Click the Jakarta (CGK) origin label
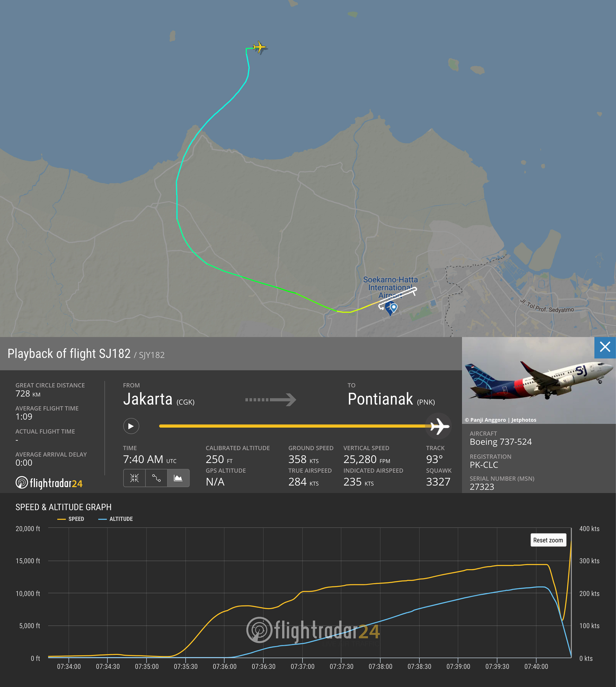The height and width of the screenshot is (687, 616). point(159,399)
